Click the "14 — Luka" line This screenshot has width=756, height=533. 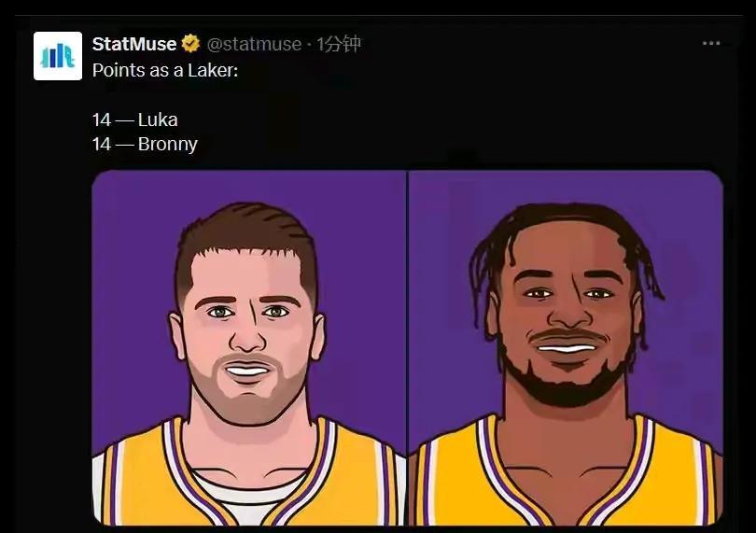coord(135,119)
